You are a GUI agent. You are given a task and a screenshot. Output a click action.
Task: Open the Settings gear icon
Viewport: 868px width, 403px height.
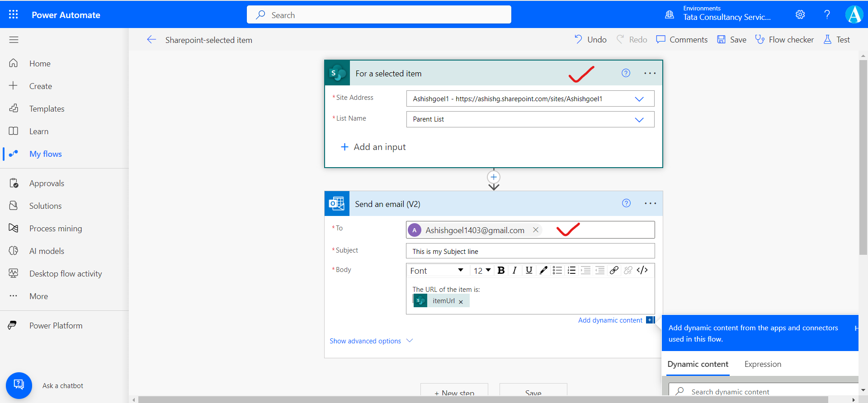point(800,14)
